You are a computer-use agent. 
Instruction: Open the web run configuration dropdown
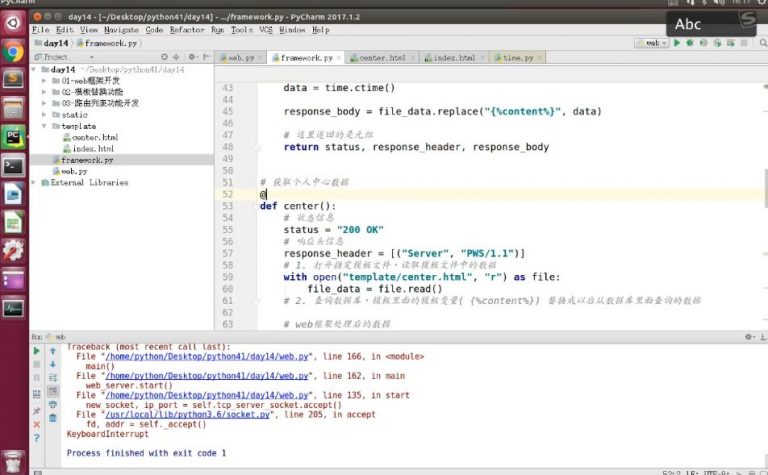pos(653,43)
